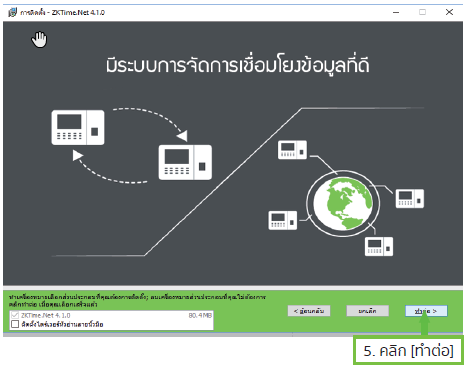The image size is (471, 370).
Task: Toggle the greyed ZKTime.Net 4.1.0 component checkbox
Action: (x=15, y=315)
